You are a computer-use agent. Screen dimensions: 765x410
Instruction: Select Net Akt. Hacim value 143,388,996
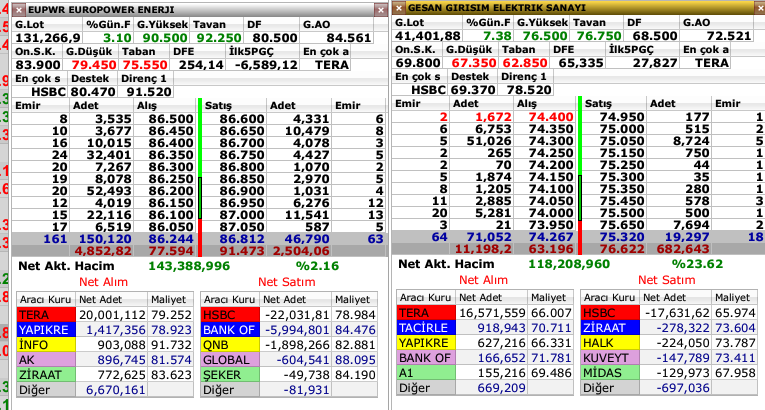(189, 266)
